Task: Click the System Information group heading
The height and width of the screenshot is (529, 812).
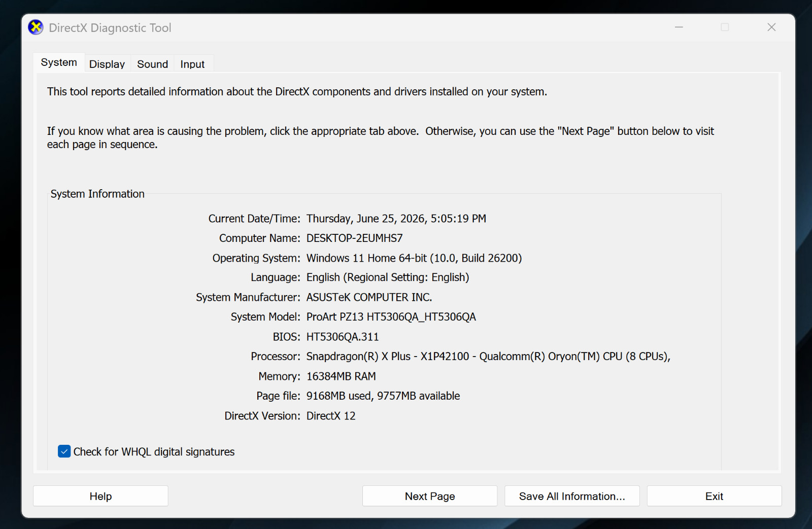Action: click(x=97, y=194)
